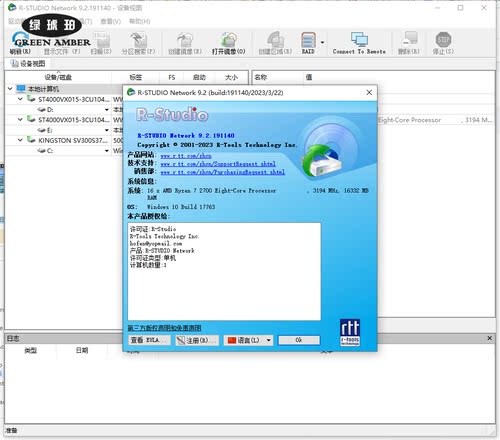Viewport: 500px width, 440px height.
Task: Open the PurchasingRequest.shtml sales link
Action: pyautogui.click(x=223, y=172)
